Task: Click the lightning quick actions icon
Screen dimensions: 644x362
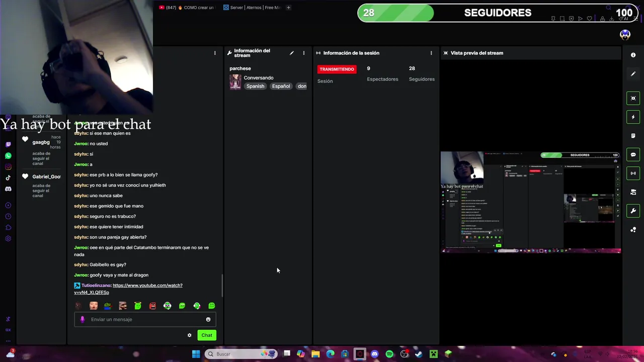Action: coord(633,117)
